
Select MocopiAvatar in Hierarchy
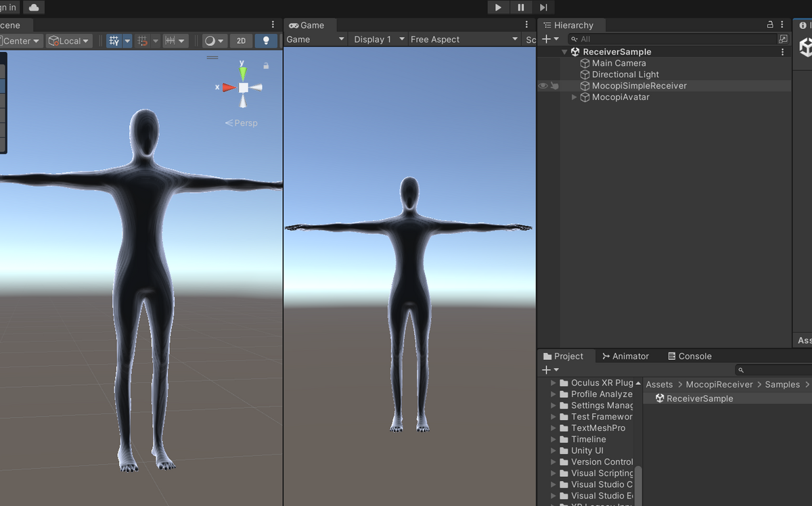(621, 97)
